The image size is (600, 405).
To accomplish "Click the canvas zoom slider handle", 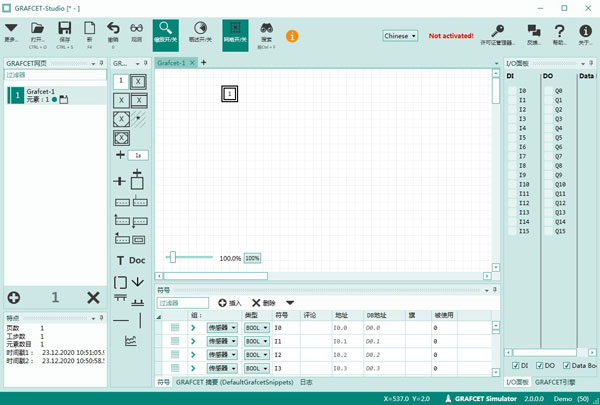I will (173, 257).
